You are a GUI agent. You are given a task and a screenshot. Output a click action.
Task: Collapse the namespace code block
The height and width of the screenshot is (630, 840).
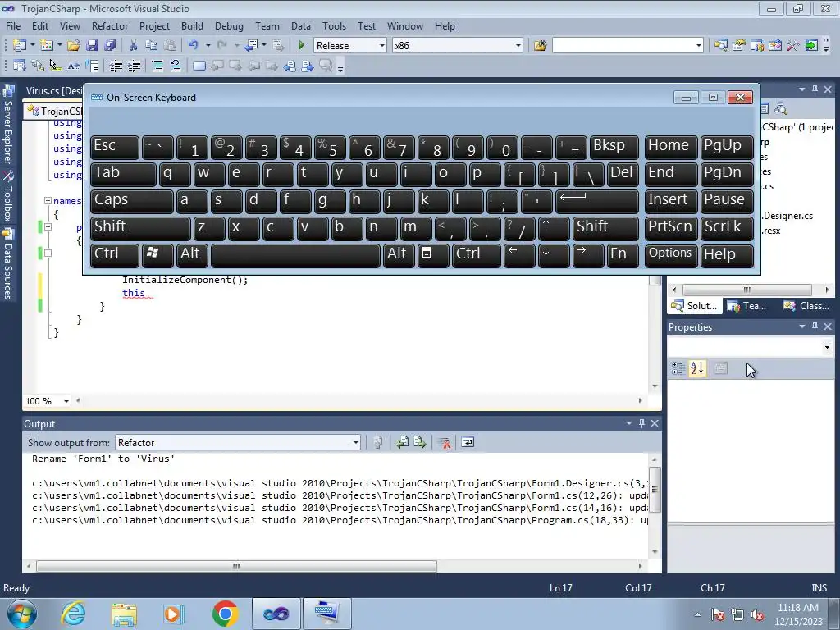tap(48, 200)
